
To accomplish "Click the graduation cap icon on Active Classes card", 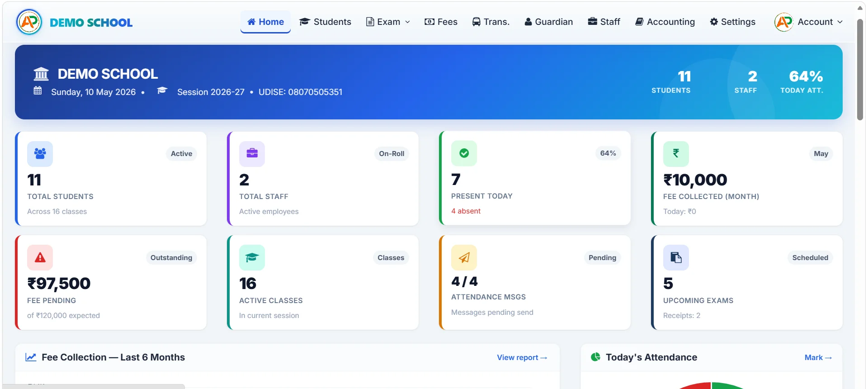I will [252, 257].
